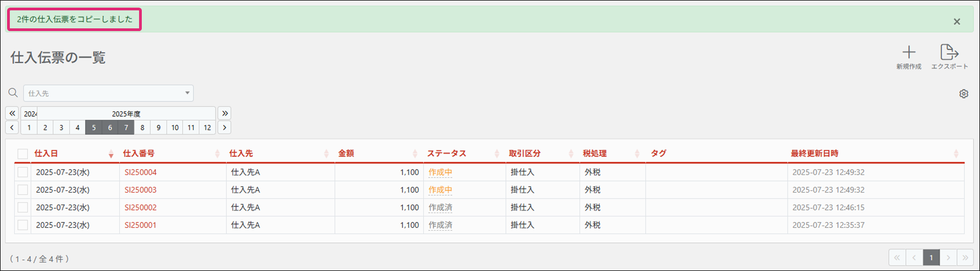Screen dimensions: 980x271
Task: Sort by the 仕入日 column header
Action: (46, 154)
